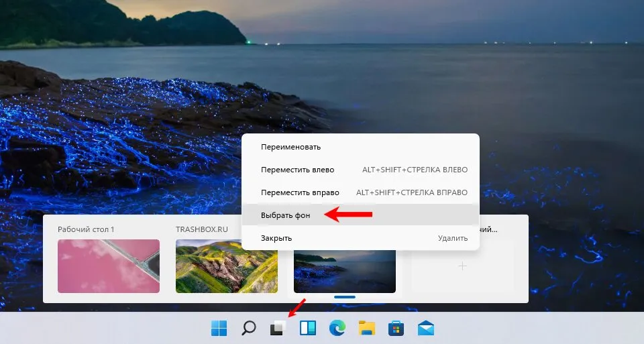Add a new desktop with plus icon

462,266
